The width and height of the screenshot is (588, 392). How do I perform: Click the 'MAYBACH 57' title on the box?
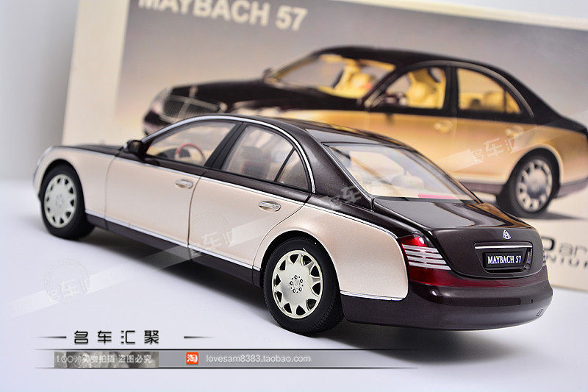223,13
